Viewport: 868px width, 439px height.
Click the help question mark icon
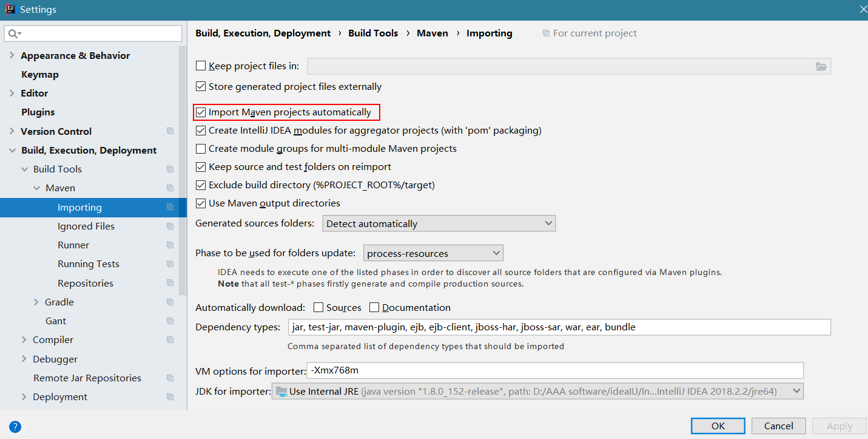pyautogui.click(x=16, y=426)
